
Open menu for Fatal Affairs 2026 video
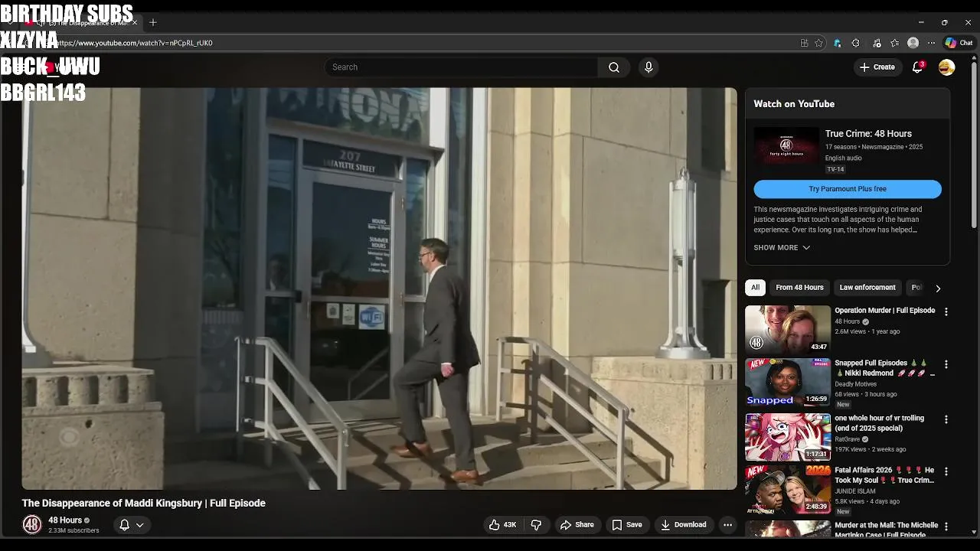946,471
